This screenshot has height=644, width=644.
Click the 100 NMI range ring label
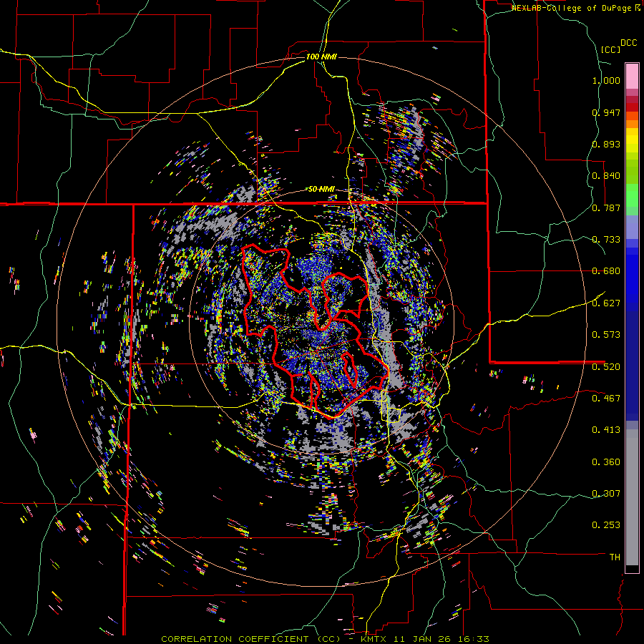point(321,57)
